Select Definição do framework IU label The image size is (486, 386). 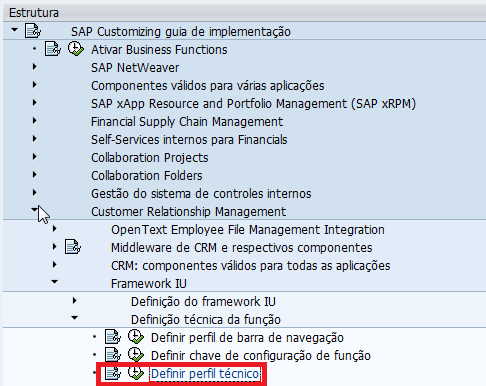coord(203,302)
